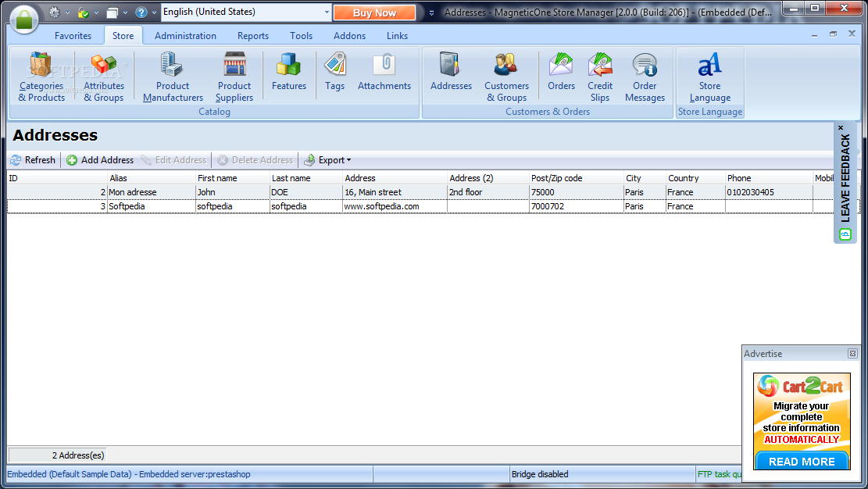868x489 pixels.
Task: Switch to the Reports tab
Action: pos(253,35)
